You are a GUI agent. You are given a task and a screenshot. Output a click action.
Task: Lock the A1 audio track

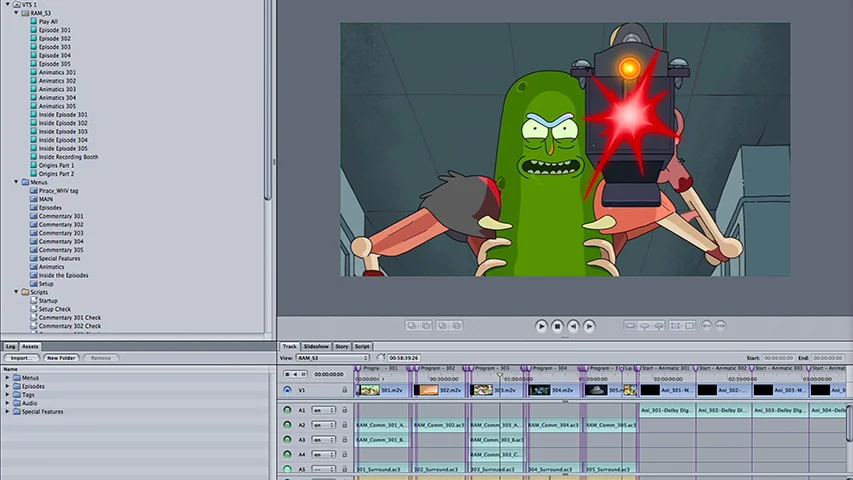[344, 410]
